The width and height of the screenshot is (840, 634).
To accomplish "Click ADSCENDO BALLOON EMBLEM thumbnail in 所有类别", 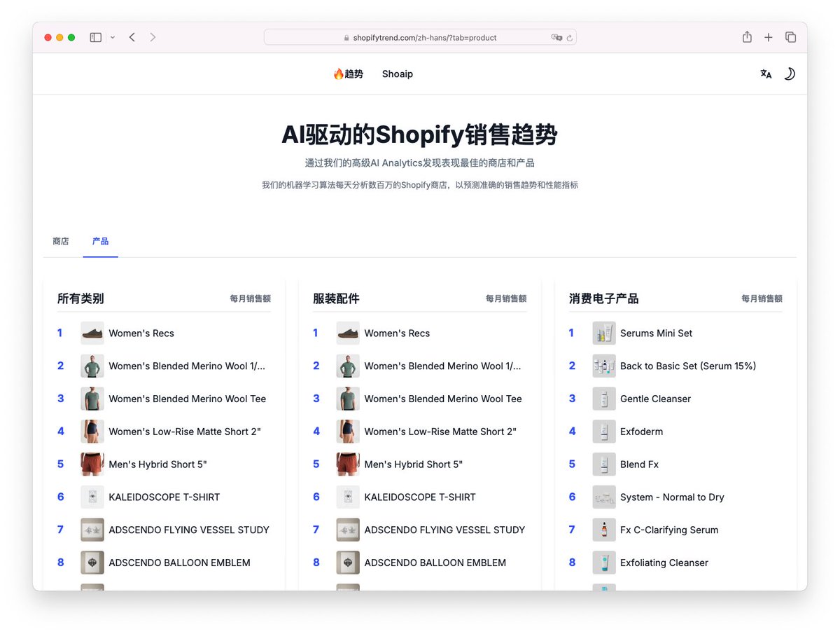I will (92, 563).
